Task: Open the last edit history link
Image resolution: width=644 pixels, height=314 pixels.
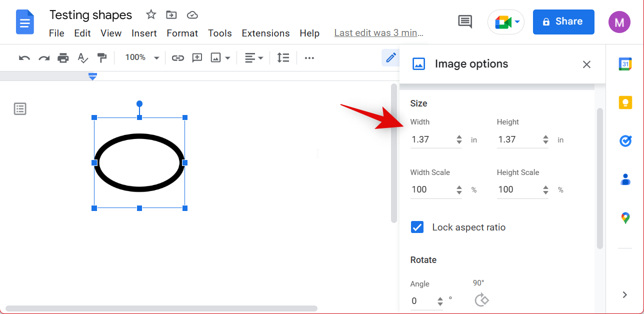Action: [x=378, y=33]
